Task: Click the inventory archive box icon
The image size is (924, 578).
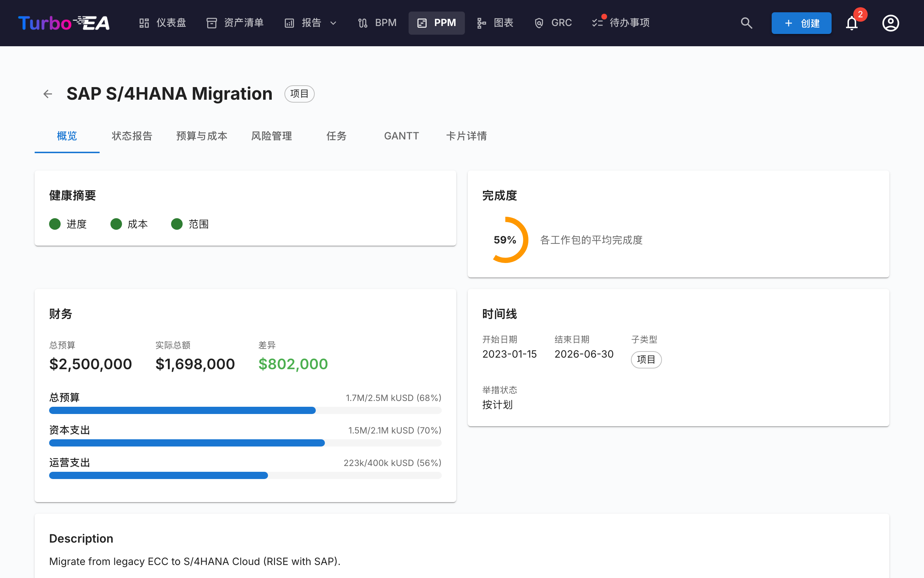Action: [x=212, y=23]
